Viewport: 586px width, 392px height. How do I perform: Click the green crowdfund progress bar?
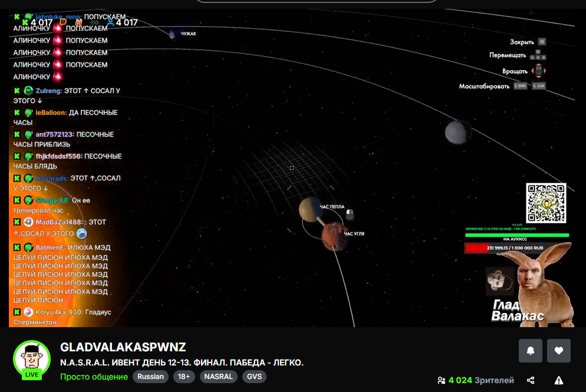(x=517, y=235)
